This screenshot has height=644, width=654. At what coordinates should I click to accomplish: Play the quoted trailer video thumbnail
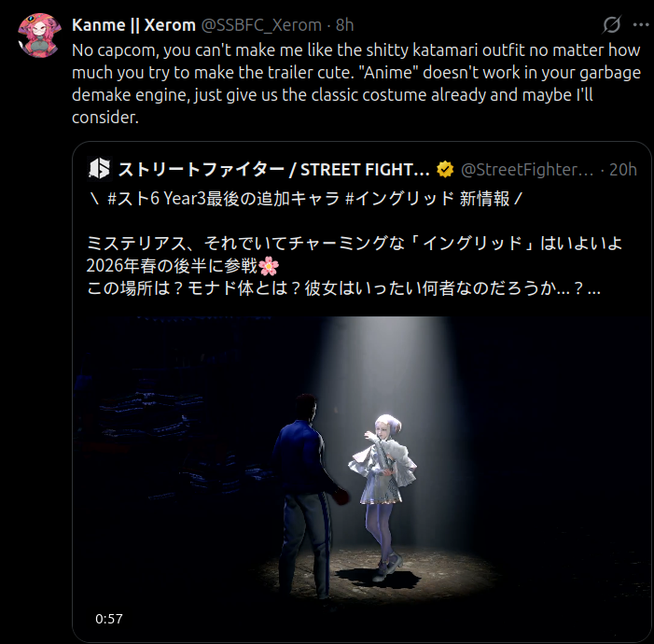coord(362,479)
